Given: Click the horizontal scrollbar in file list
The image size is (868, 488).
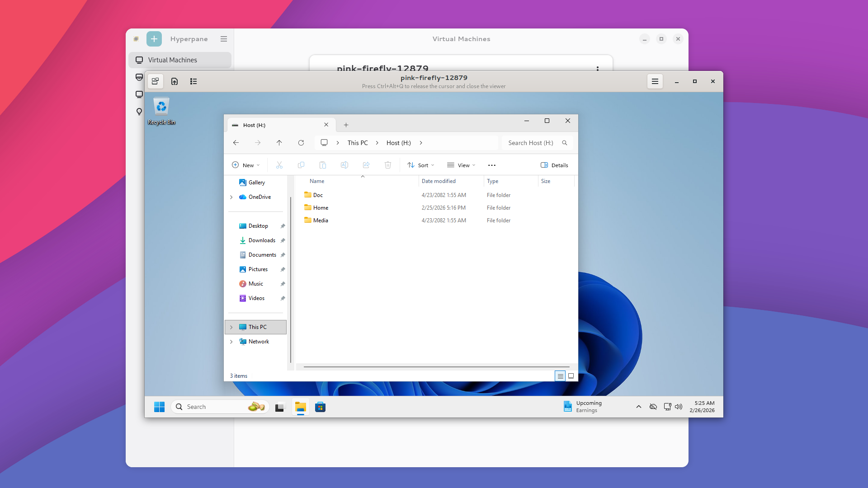Looking at the screenshot, I should [436, 367].
